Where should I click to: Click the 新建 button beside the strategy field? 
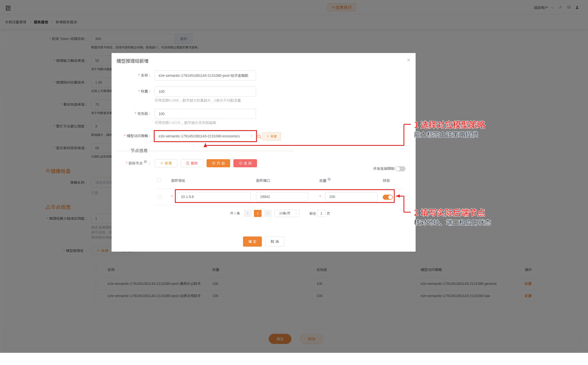(x=272, y=136)
